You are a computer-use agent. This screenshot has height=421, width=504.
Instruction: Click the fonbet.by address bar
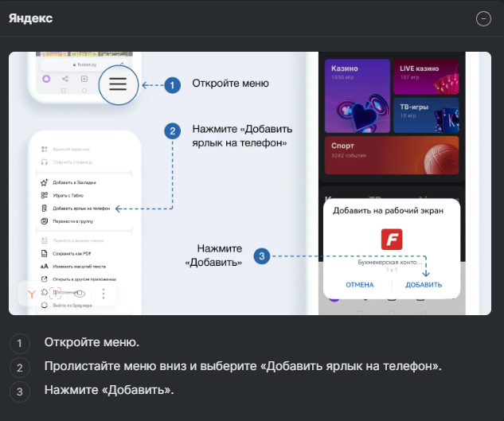[84, 64]
